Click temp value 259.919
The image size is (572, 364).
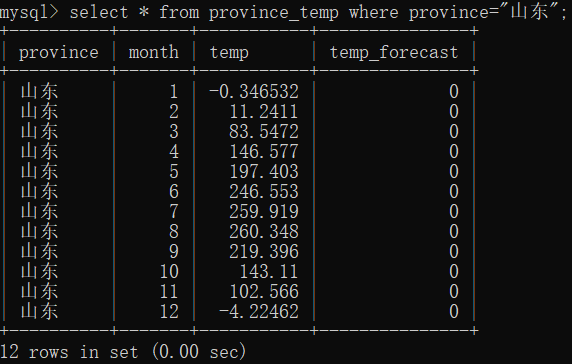(264, 212)
